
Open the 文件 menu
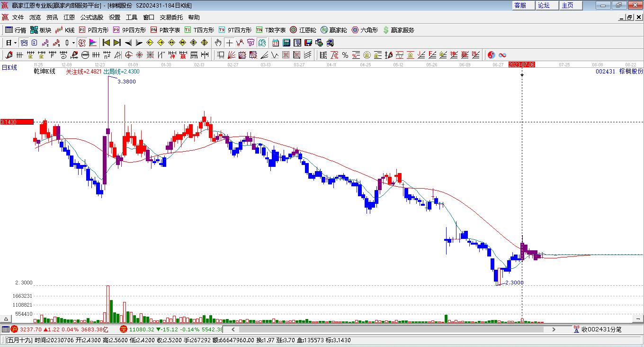[18, 18]
